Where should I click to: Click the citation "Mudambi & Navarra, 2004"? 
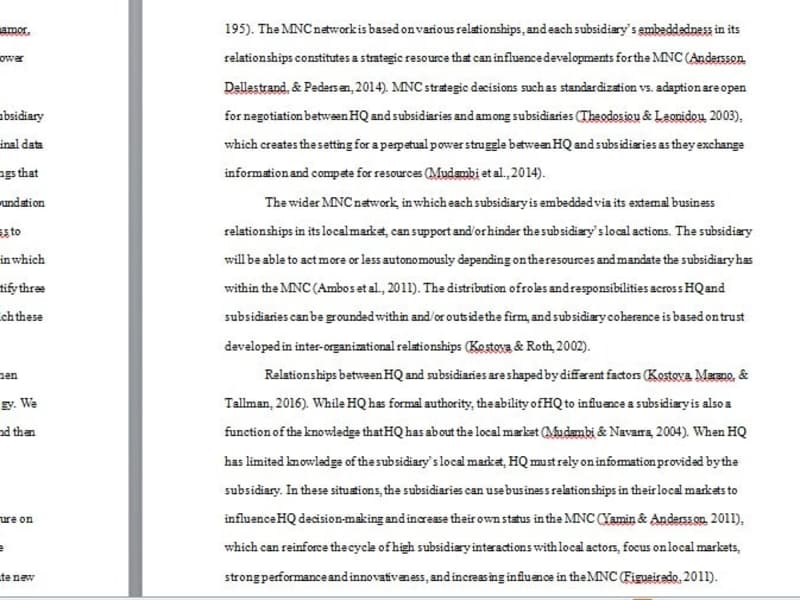coord(613,432)
